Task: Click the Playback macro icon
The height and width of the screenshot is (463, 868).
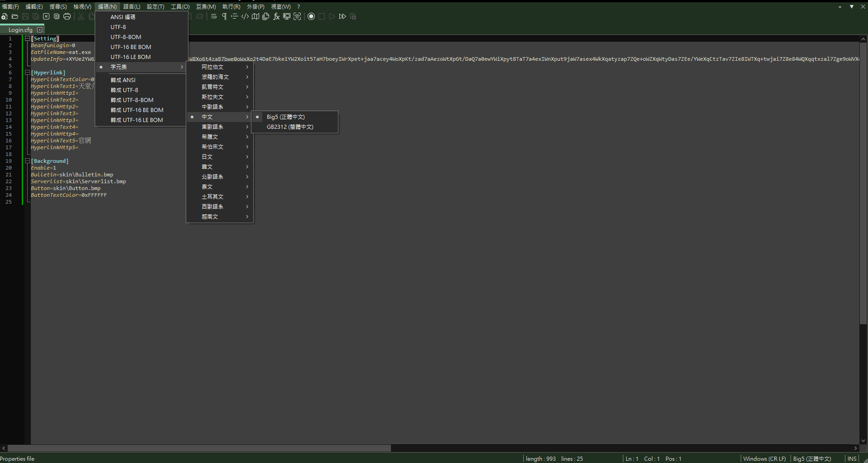Action: click(332, 16)
